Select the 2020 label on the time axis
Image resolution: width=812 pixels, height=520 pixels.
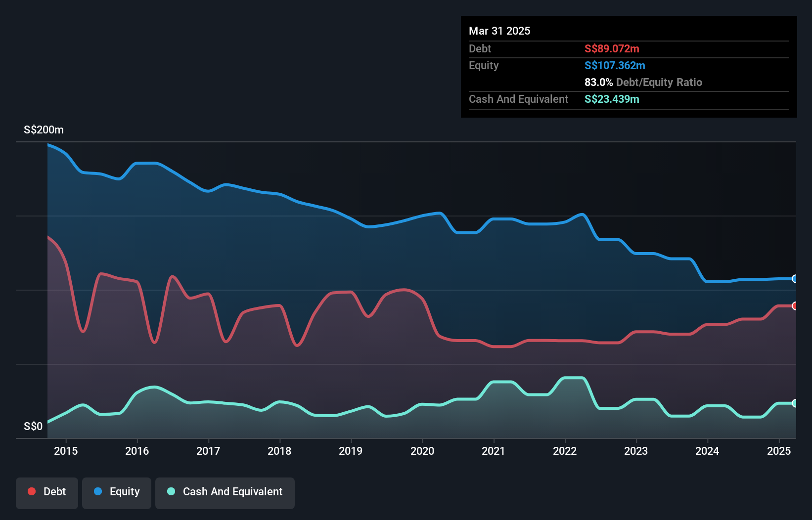422,451
